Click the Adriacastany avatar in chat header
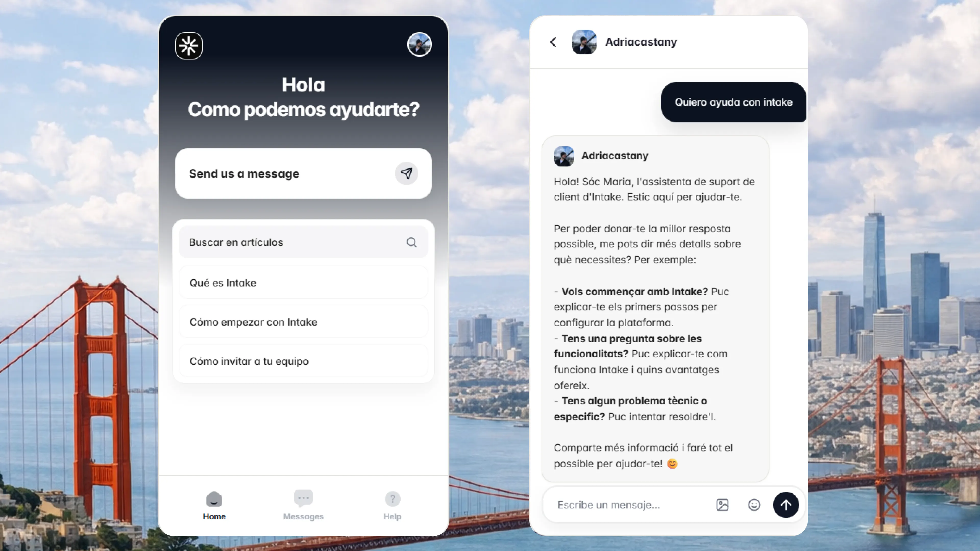This screenshot has width=980, height=551. pos(584,42)
